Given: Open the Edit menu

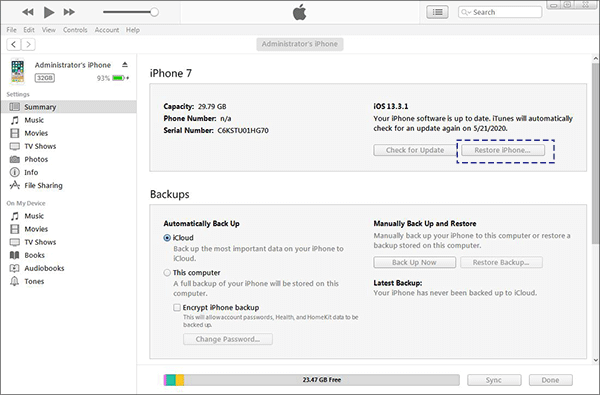Looking at the screenshot, I should [x=29, y=30].
